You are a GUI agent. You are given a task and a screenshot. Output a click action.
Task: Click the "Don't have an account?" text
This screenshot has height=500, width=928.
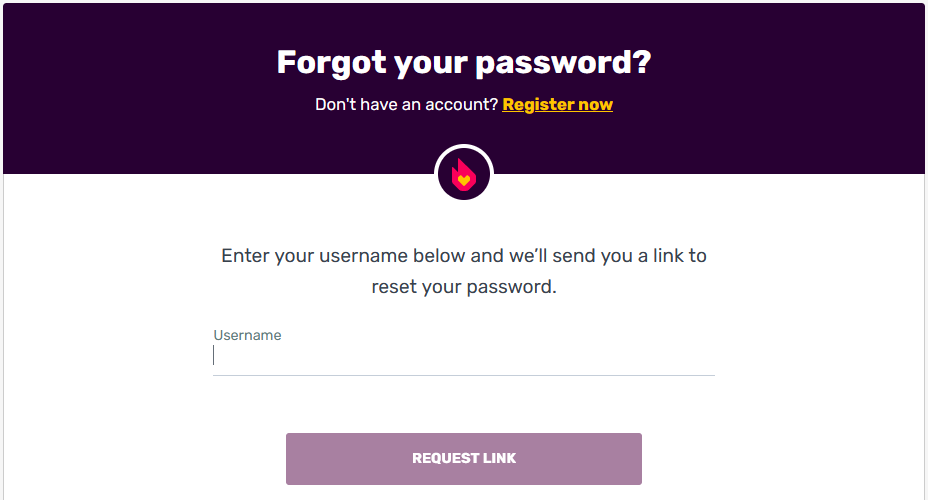coord(407,105)
